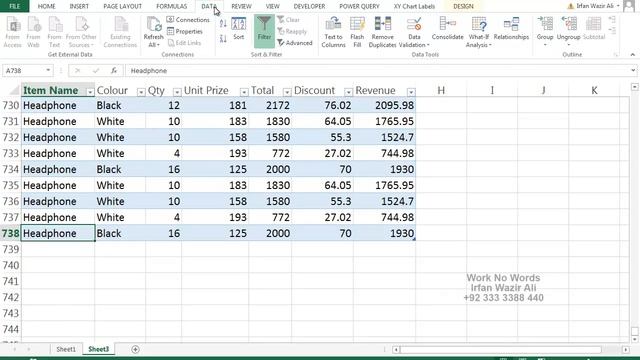Reapply the filter
Image resolution: width=640 pixels, height=360 pixels.
coord(292,31)
